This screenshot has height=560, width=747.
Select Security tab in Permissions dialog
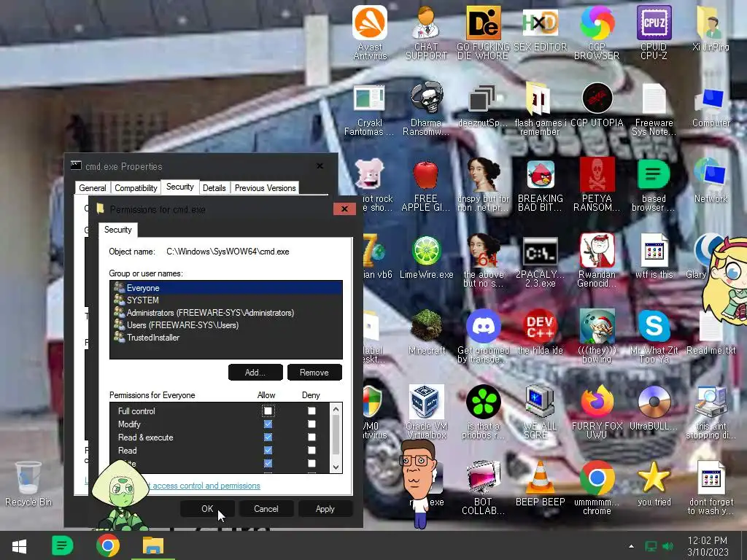click(117, 230)
